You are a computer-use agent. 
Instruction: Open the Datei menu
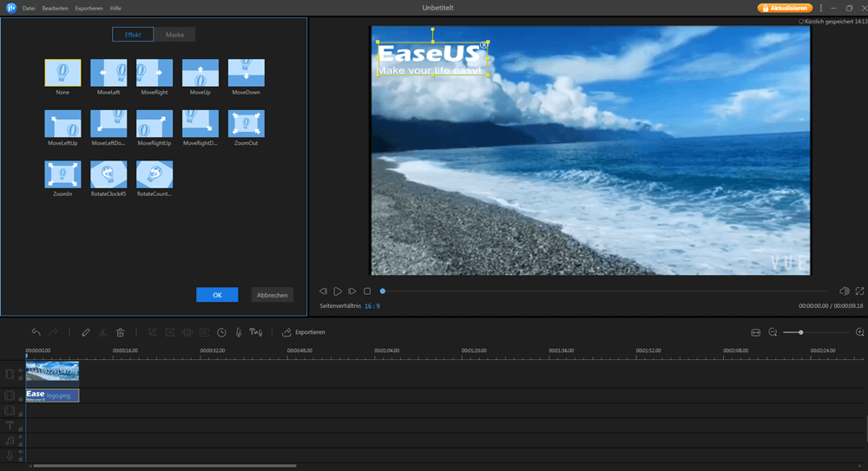coord(29,8)
